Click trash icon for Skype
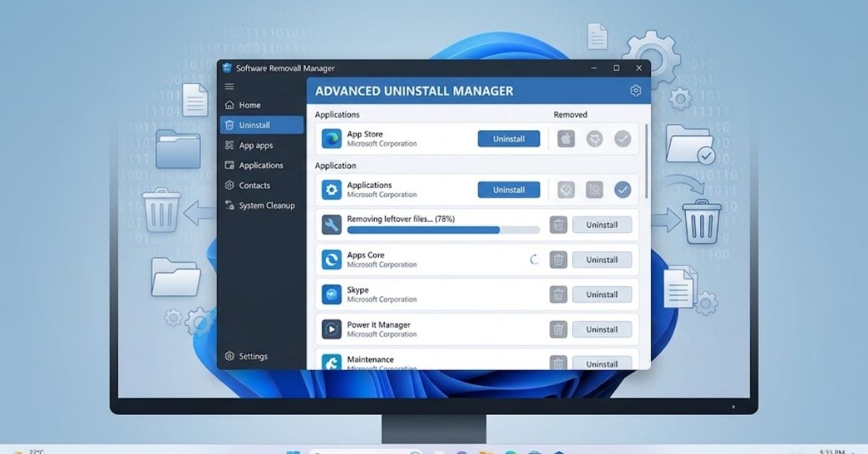The height and width of the screenshot is (454, 868). click(558, 294)
